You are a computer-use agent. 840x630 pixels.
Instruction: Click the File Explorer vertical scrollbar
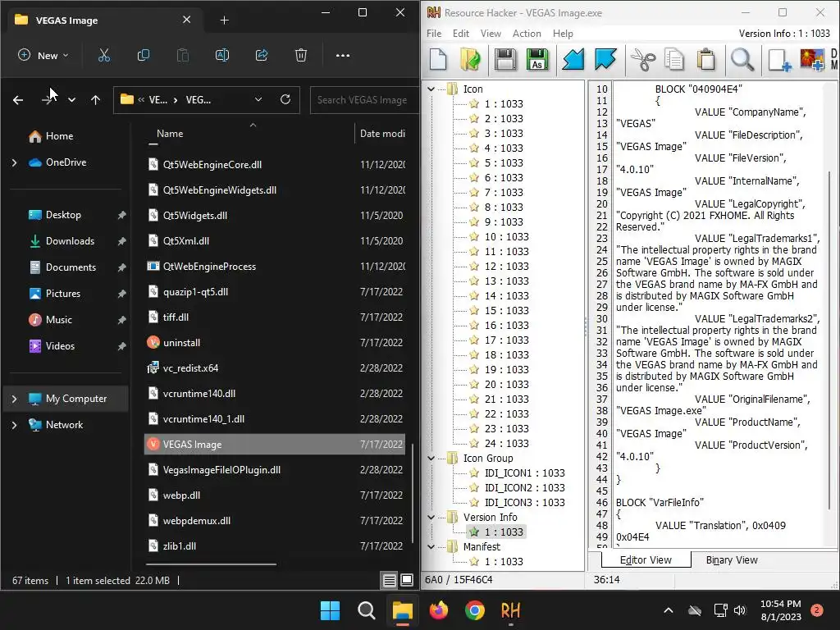click(x=412, y=493)
